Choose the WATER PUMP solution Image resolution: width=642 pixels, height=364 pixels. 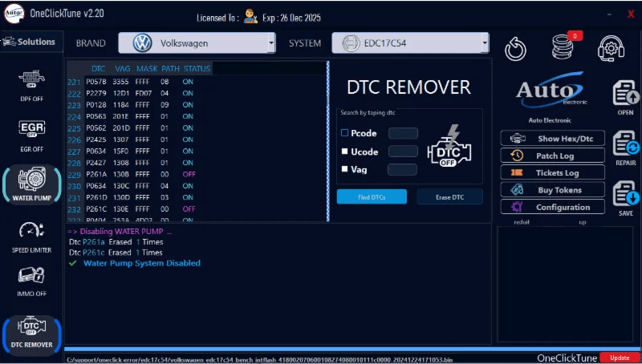pyautogui.click(x=32, y=184)
